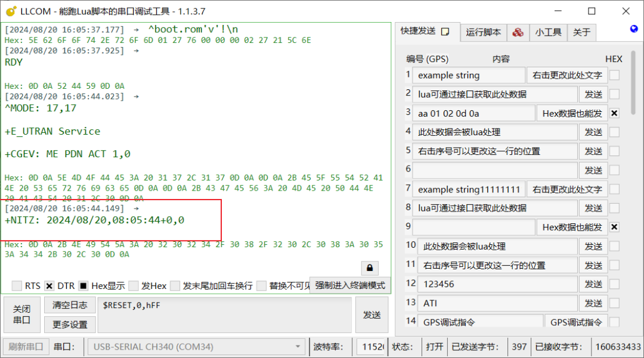
Task: Click 发送 for empty row 6
Action: [593, 170]
